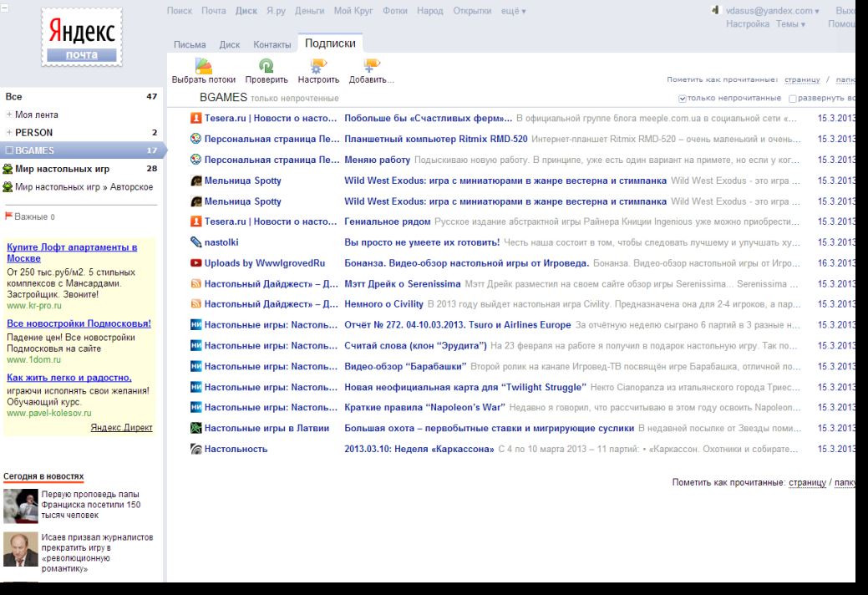Expand the PERSON folder
The image size is (868, 595).
(9, 133)
